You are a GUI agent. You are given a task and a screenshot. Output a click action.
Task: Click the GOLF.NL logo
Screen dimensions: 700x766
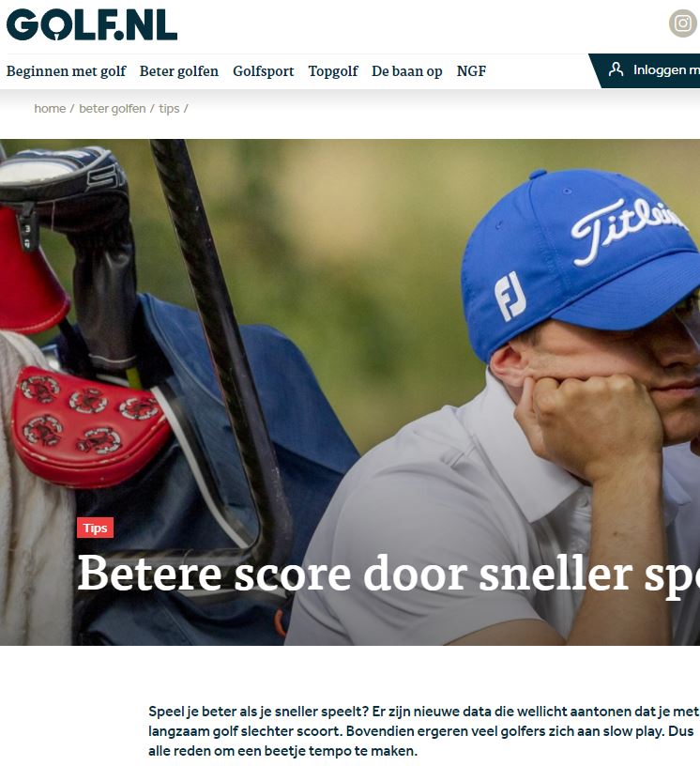91,24
